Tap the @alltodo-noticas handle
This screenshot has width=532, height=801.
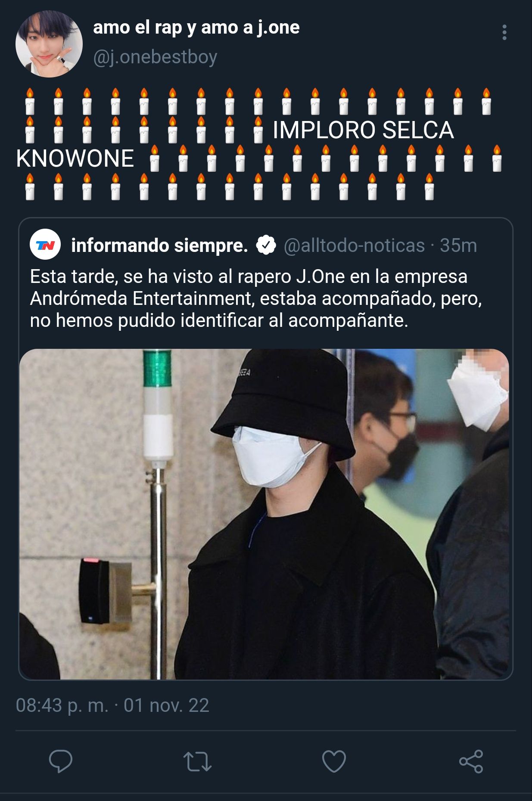point(354,245)
